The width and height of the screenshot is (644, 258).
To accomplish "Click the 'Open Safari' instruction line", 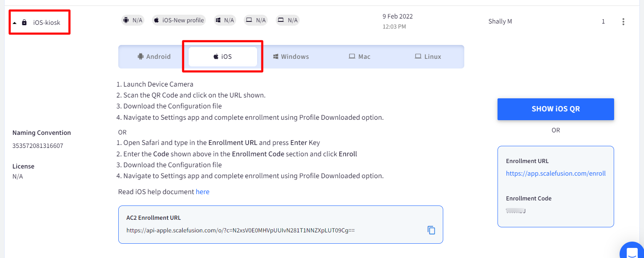I will (x=218, y=143).
